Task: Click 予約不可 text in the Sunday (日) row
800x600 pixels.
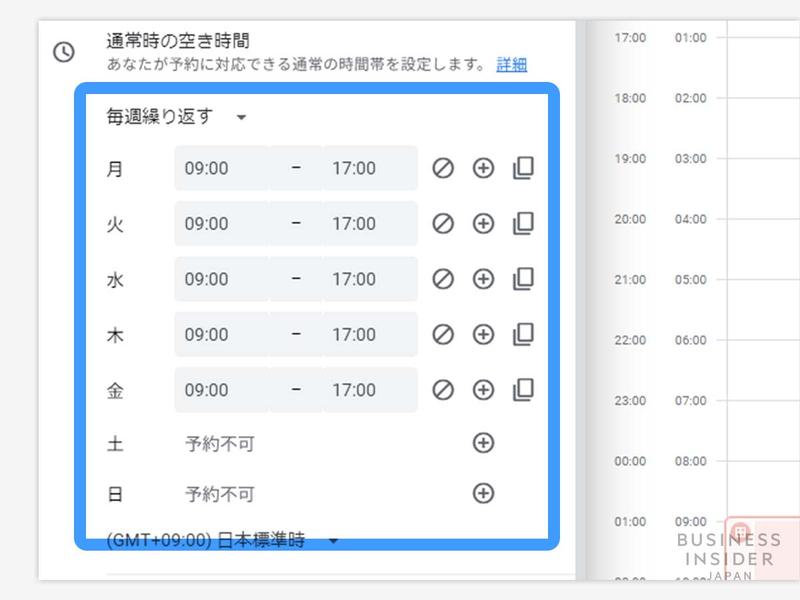Action: point(220,494)
